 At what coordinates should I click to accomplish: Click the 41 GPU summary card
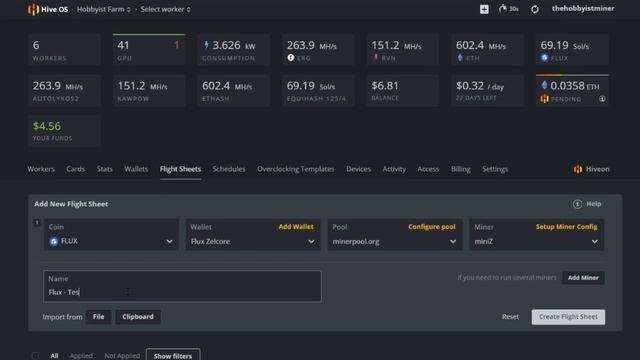[x=149, y=50]
